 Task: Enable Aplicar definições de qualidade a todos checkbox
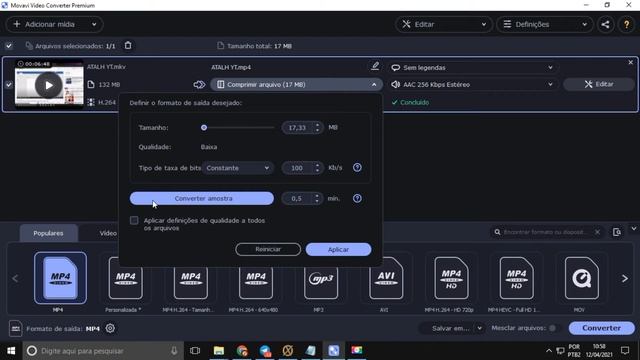pyautogui.click(x=134, y=220)
